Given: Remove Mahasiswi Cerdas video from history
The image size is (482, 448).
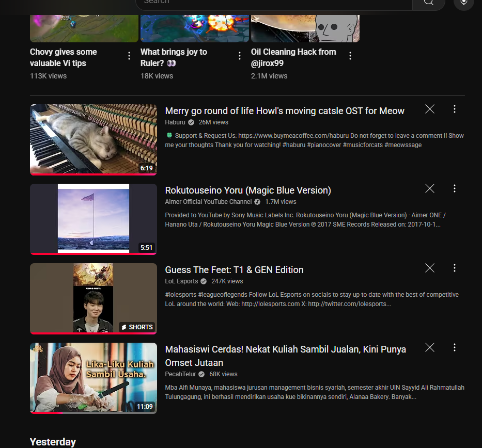Looking at the screenshot, I should coord(429,347).
